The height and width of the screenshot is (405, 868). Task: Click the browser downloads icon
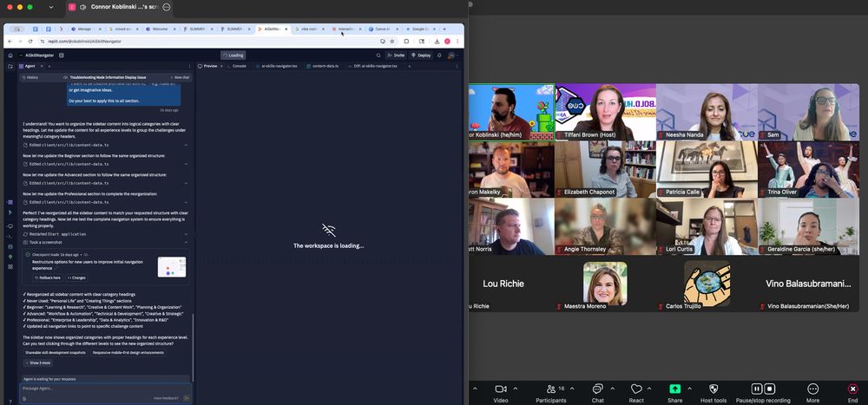(437, 42)
